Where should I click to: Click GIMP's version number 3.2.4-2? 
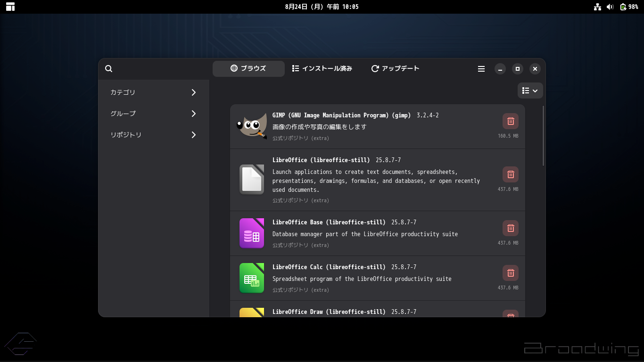click(428, 115)
